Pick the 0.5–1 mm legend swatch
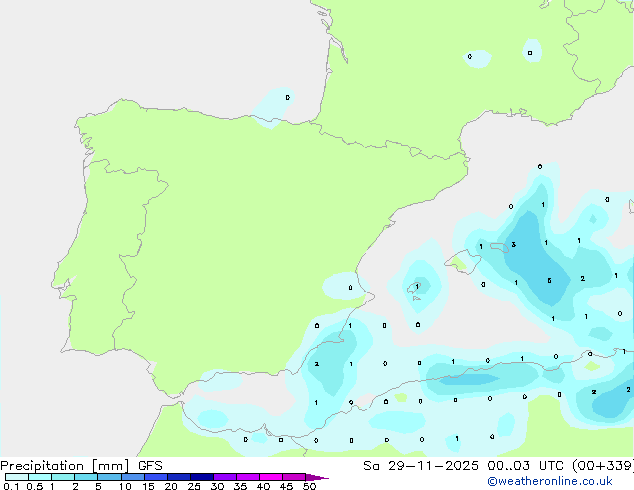Image resolution: width=634 pixels, height=490 pixels. pyautogui.click(x=40, y=477)
